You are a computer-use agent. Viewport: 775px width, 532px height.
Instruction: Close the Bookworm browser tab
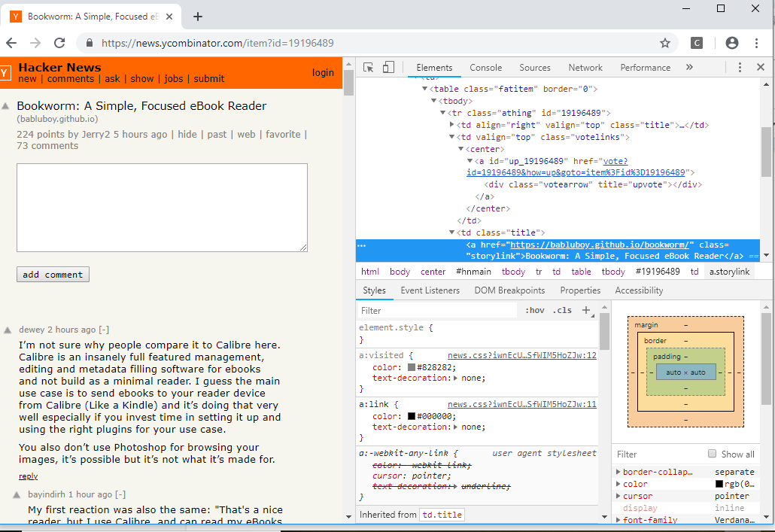coord(169,17)
